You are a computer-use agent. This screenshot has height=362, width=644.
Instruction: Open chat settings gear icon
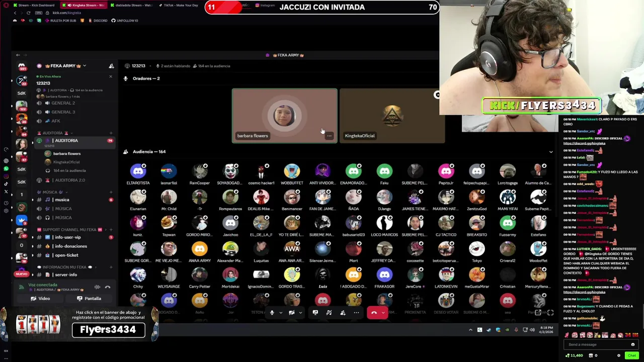point(619,355)
